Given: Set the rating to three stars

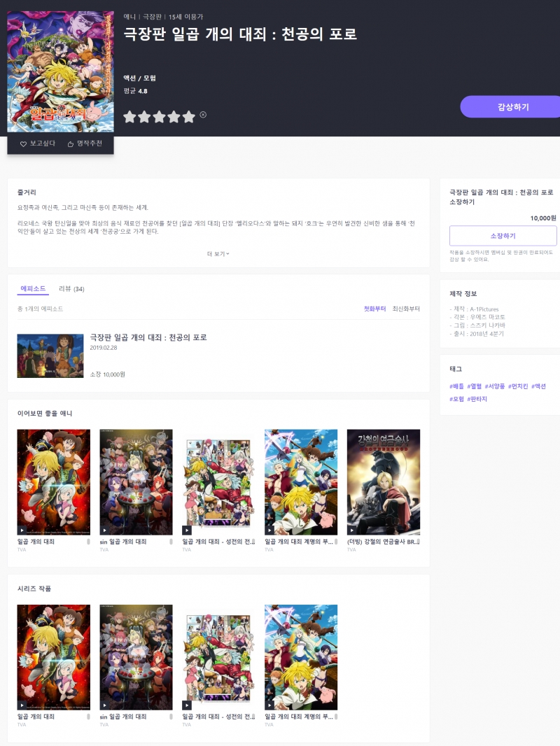Looking at the screenshot, I should (x=159, y=117).
